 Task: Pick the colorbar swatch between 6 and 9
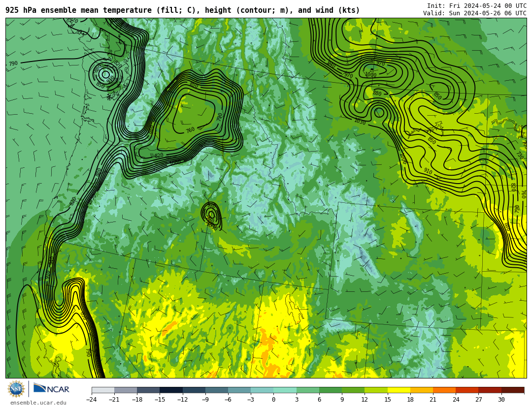click(x=331, y=390)
